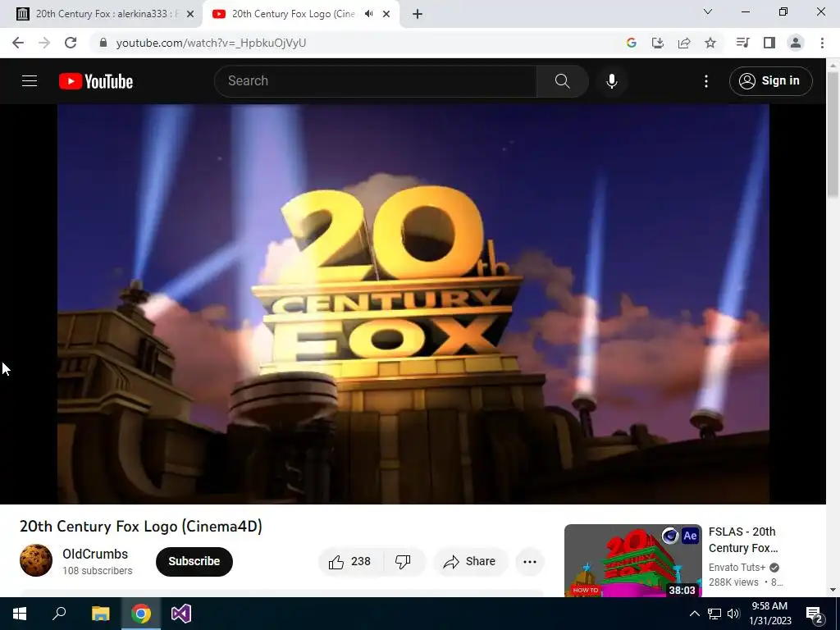Subscribe to OldCrumbs channel
Screen dimensions: 840x630
(x=194, y=561)
